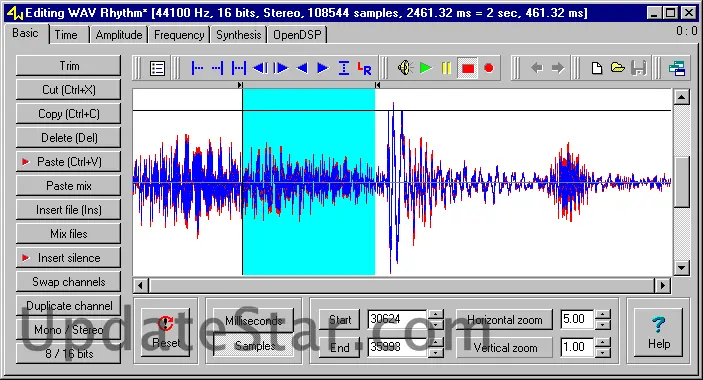Click the Insert silence button
Viewport: 703px width, 380px height.
(69, 258)
